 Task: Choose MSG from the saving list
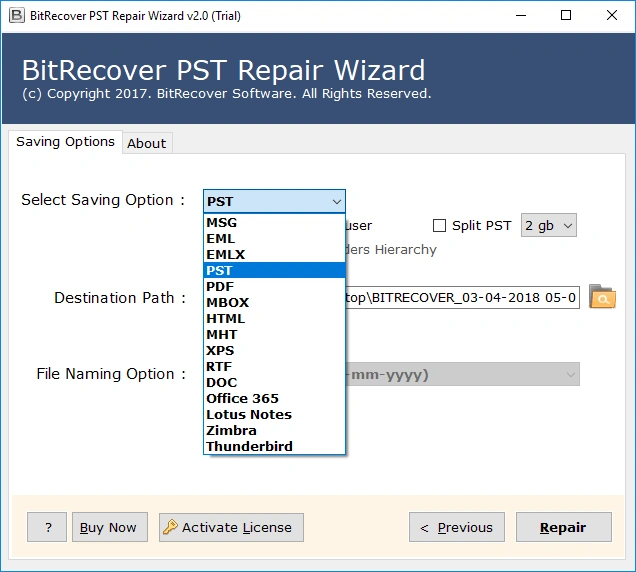[x=221, y=223]
